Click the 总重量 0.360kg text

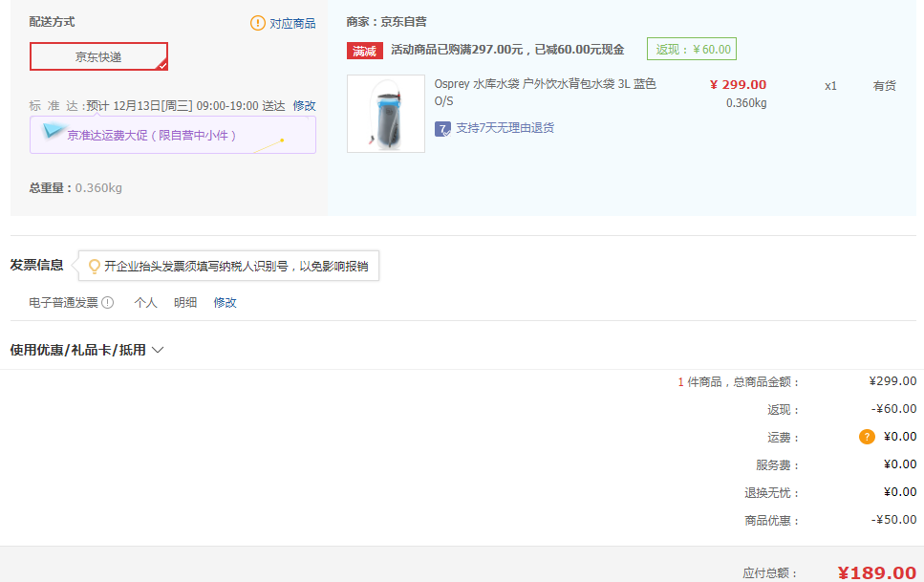(75, 188)
